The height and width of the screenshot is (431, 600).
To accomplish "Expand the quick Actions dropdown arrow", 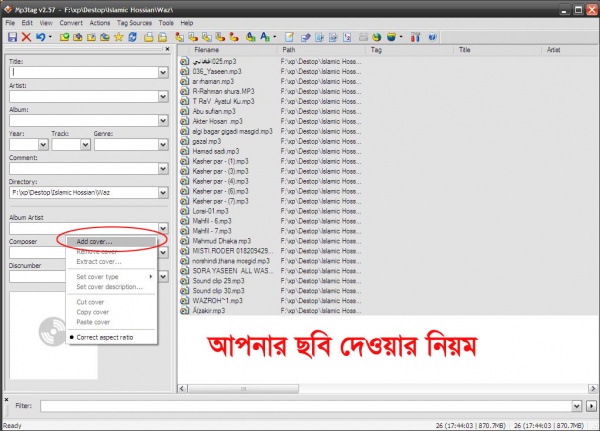I will (x=275, y=37).
